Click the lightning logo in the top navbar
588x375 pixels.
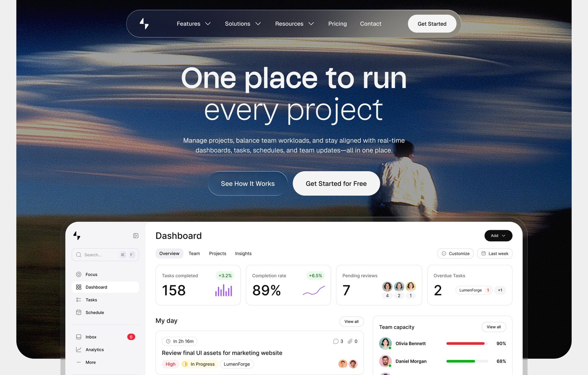(x=144, y=24)
